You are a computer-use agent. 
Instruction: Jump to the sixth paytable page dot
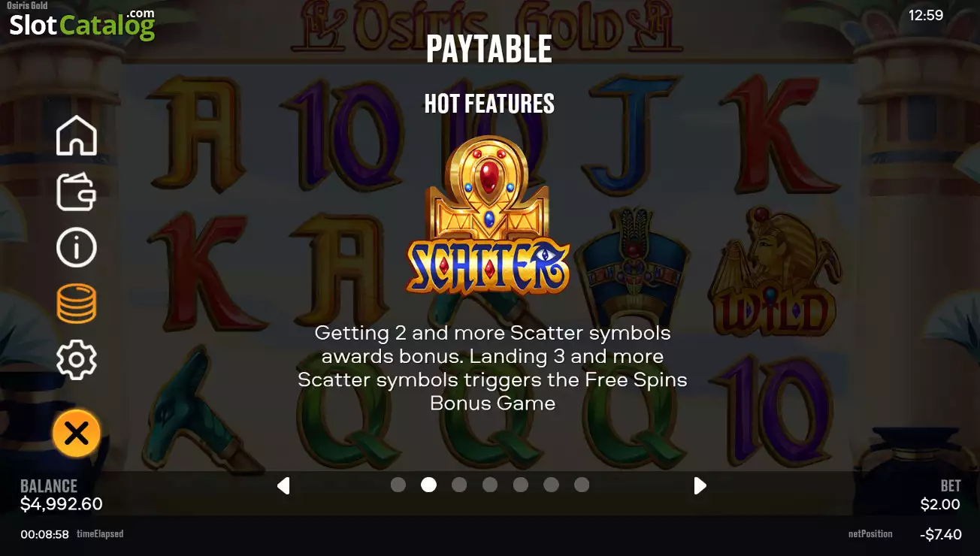(x=551, y=485)
